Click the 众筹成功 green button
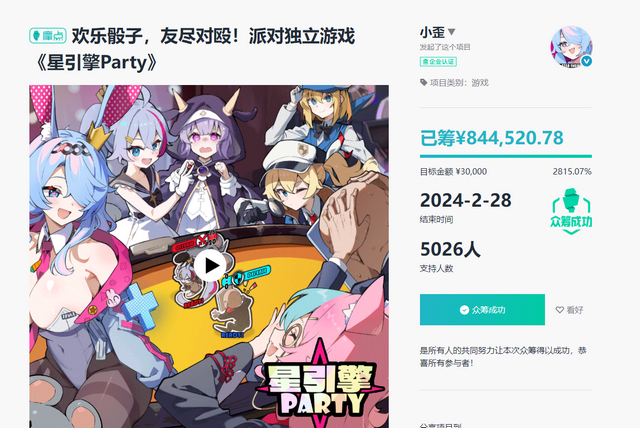The image size is (640, 428). click(482, 310)
